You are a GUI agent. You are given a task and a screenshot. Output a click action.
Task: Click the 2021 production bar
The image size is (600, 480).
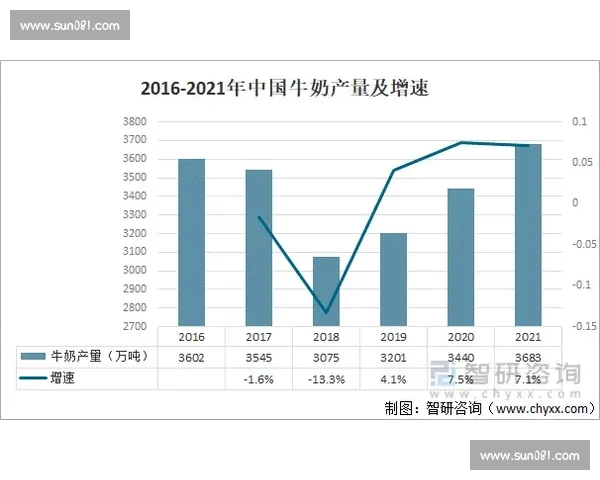[528, 235]
